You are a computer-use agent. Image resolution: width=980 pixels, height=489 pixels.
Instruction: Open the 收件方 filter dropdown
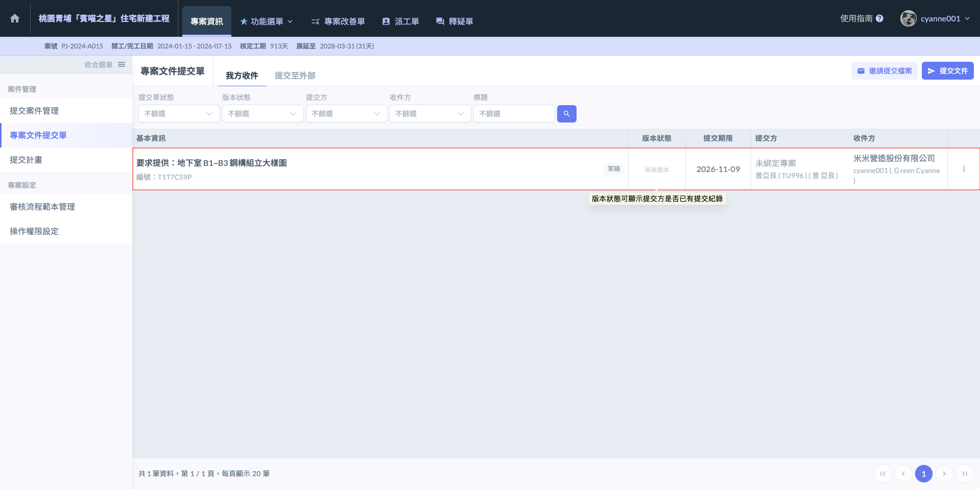coord(431,114)
